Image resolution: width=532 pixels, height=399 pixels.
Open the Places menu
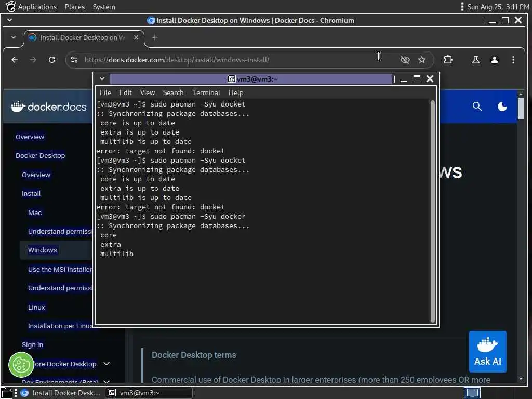tap(75, 7)
